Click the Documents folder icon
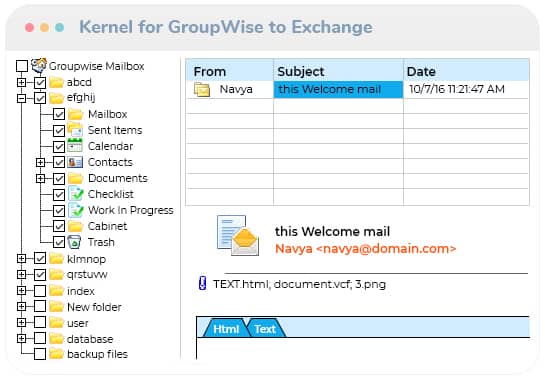The image size is (545, 380). click(75, 178)
